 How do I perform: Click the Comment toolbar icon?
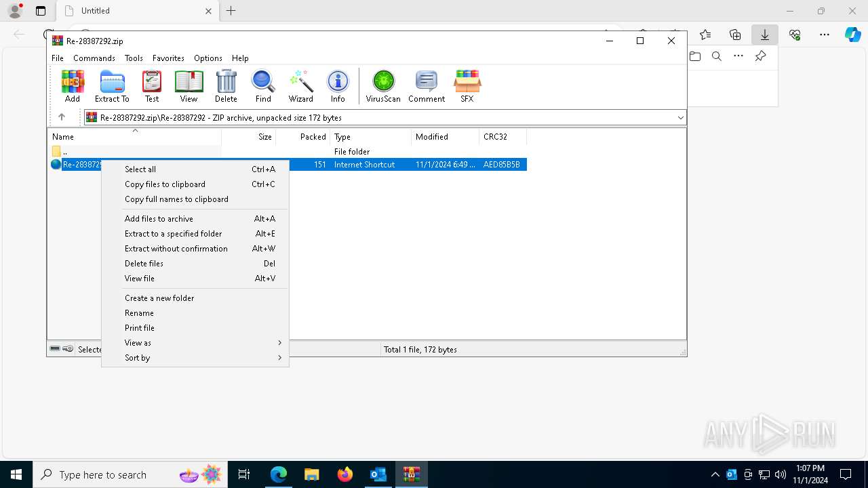click(427, 86)
